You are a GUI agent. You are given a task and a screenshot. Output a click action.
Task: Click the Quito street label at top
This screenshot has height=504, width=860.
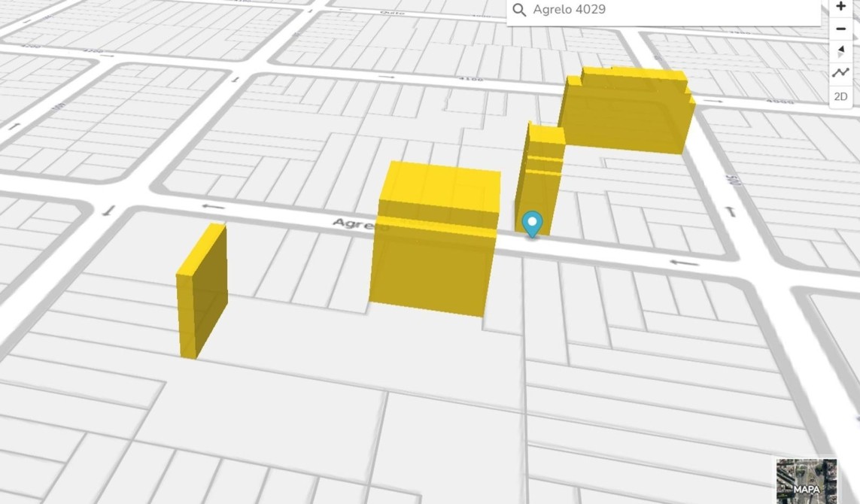392,12
